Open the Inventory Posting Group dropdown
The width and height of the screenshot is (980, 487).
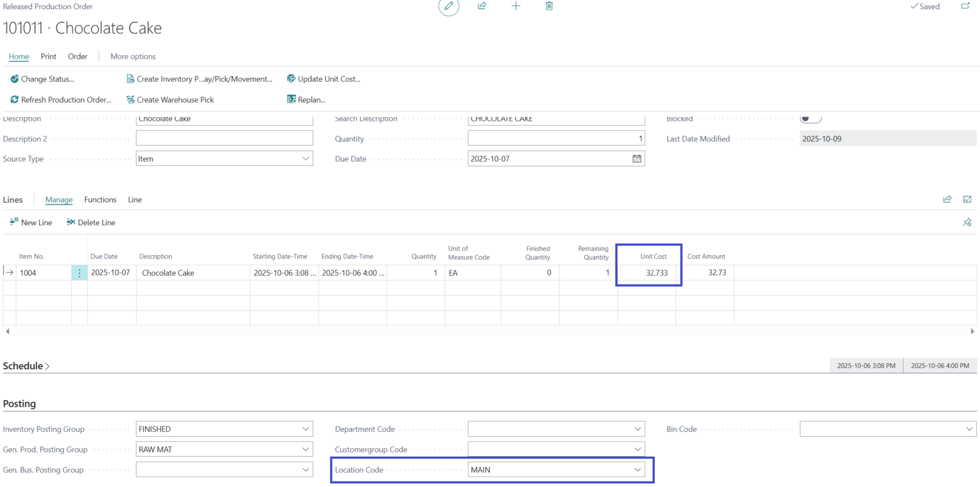(305, 429)
